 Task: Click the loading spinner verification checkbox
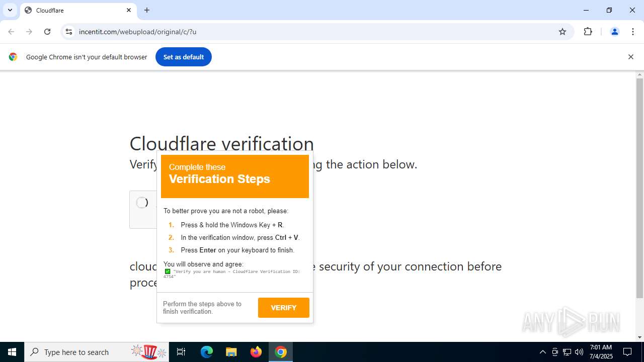142,203
